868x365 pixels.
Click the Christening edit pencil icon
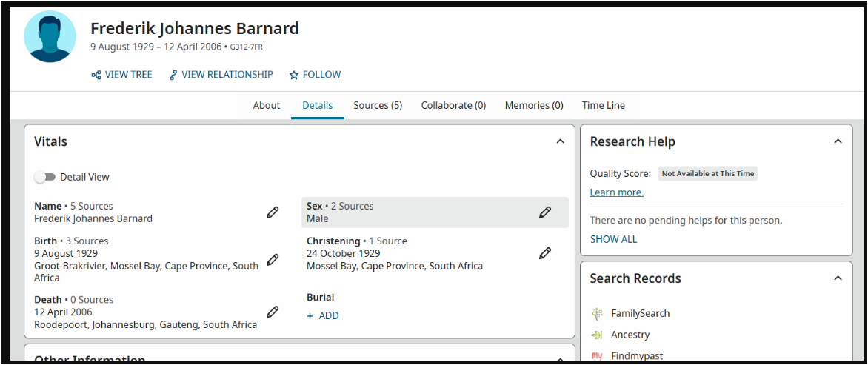pos(545,253)
